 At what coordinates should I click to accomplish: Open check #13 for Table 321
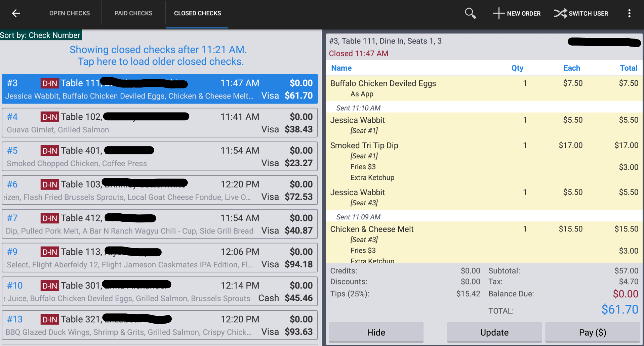[x=160, y=325]
